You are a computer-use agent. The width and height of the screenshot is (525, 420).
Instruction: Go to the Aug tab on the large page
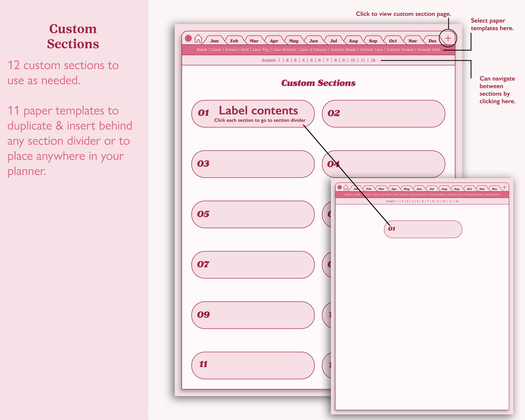(x=353, y=41)
